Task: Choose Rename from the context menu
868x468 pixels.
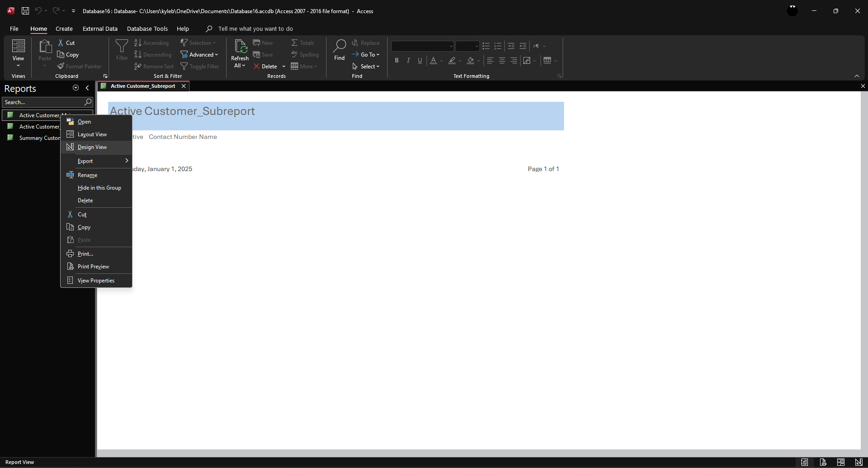Action: 96,175
